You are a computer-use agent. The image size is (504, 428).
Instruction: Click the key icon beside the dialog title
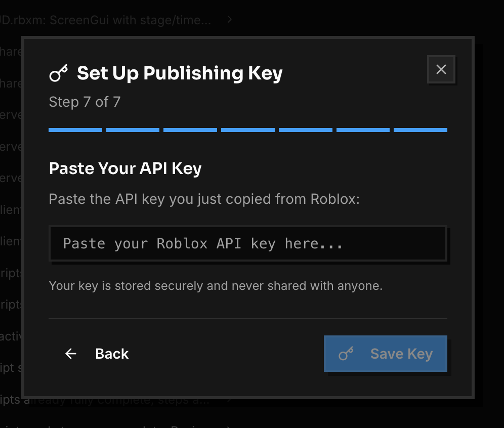pyautogui.click(x=59, y=73)
